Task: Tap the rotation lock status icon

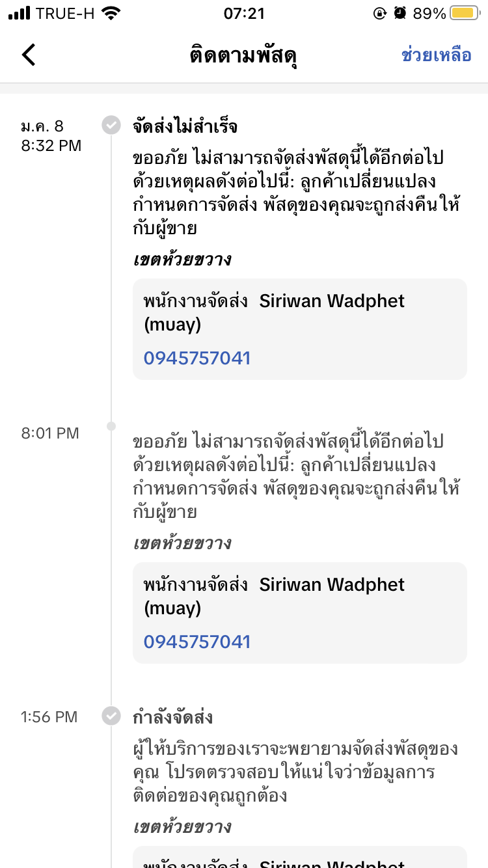Action: (x=379, y=14)
